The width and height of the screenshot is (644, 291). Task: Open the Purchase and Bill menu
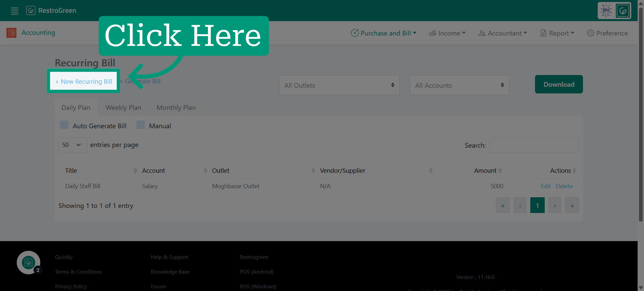[384, 33]
